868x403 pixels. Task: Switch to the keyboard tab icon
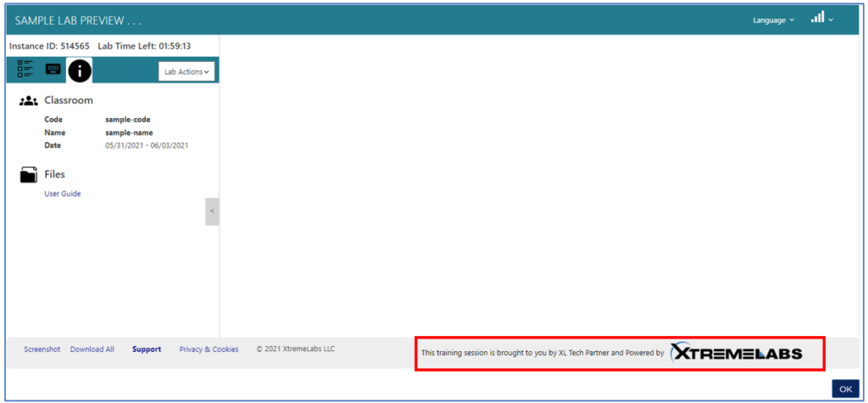(53, 70)
